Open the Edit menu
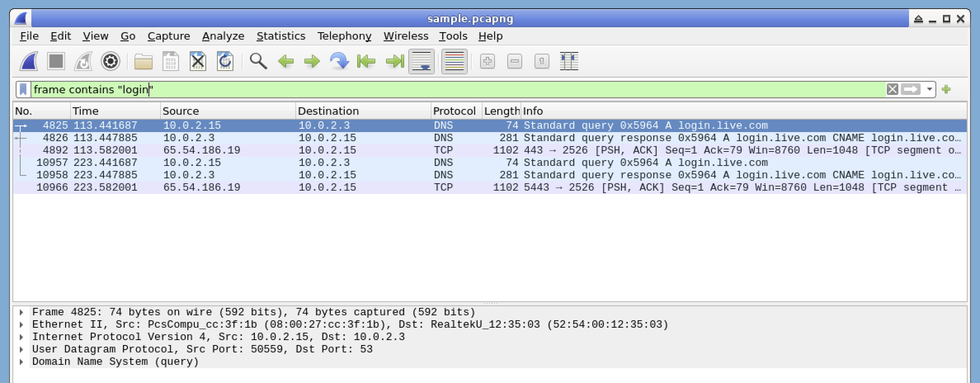 tap(61, 36)
